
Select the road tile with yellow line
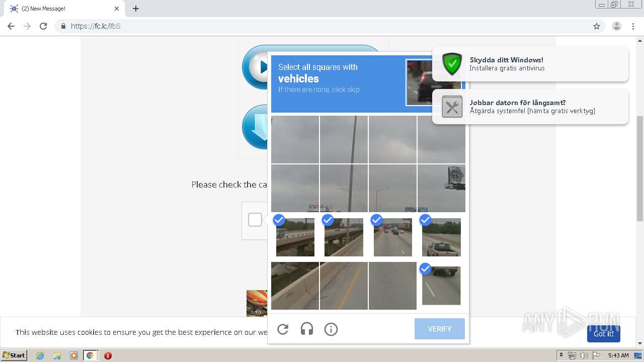(x=344, y=286)
